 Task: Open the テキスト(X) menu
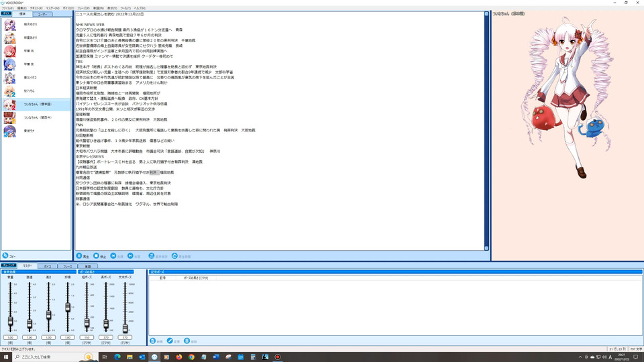[x=36, y=8]
